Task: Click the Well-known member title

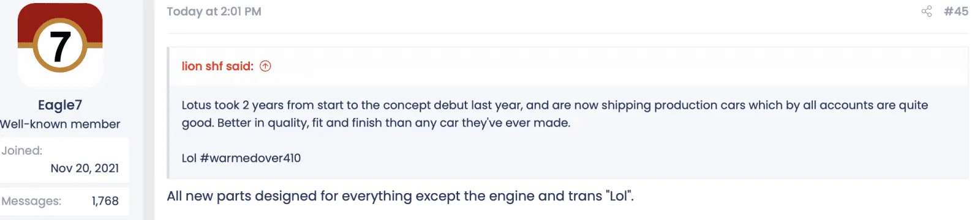Action: 60,124
